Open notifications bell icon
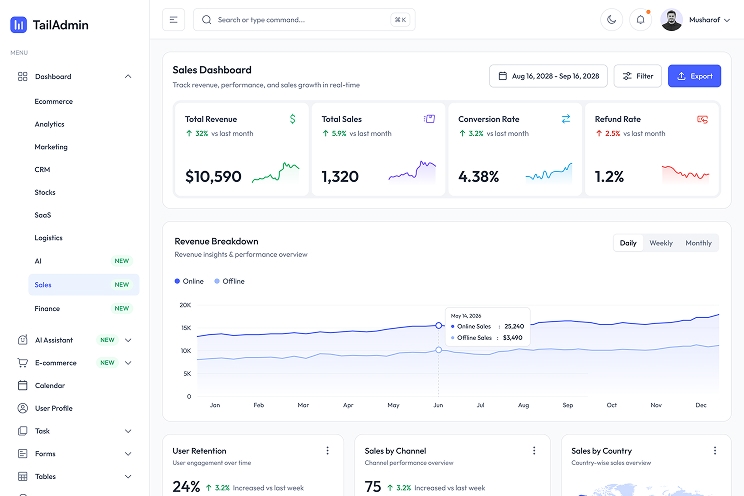This screenshot has height=496, width=744. pos(640,20)
